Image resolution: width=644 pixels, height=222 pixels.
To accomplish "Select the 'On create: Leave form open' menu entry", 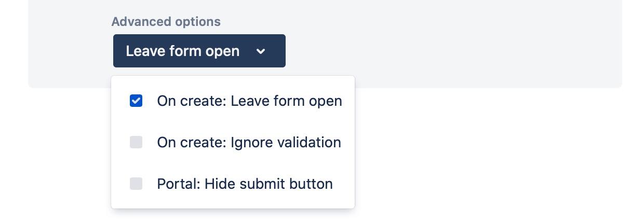I will coord(249,101).
